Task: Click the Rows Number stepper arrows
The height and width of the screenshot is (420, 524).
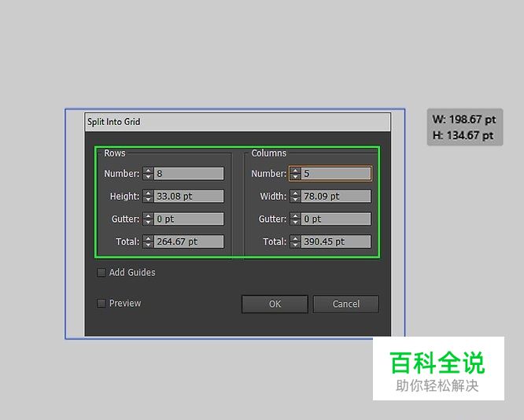Action: click(x=148, y=174)
